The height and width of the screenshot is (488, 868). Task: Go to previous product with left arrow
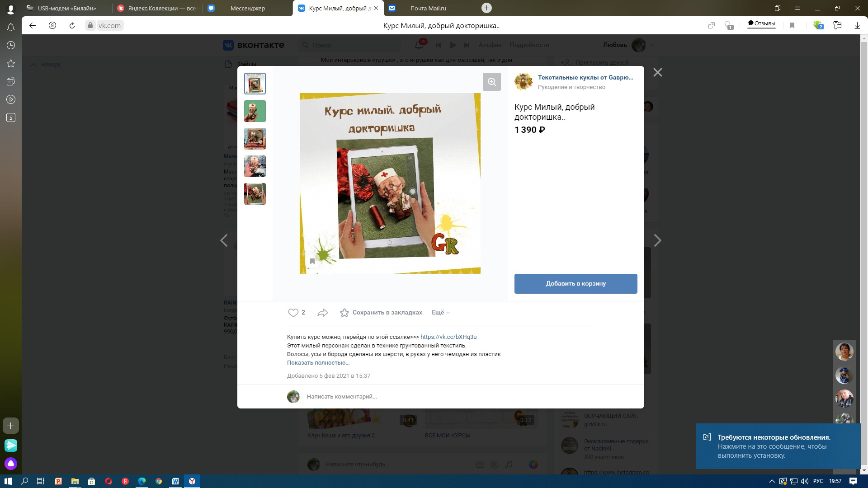224,240
